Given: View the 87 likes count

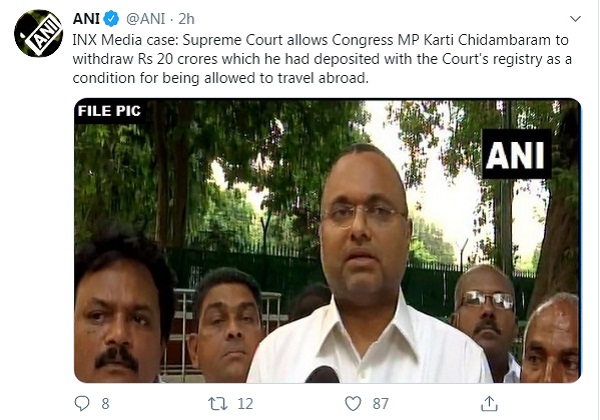Looking at the screenshot, I should pyautogui.click(x=380, y=404).
